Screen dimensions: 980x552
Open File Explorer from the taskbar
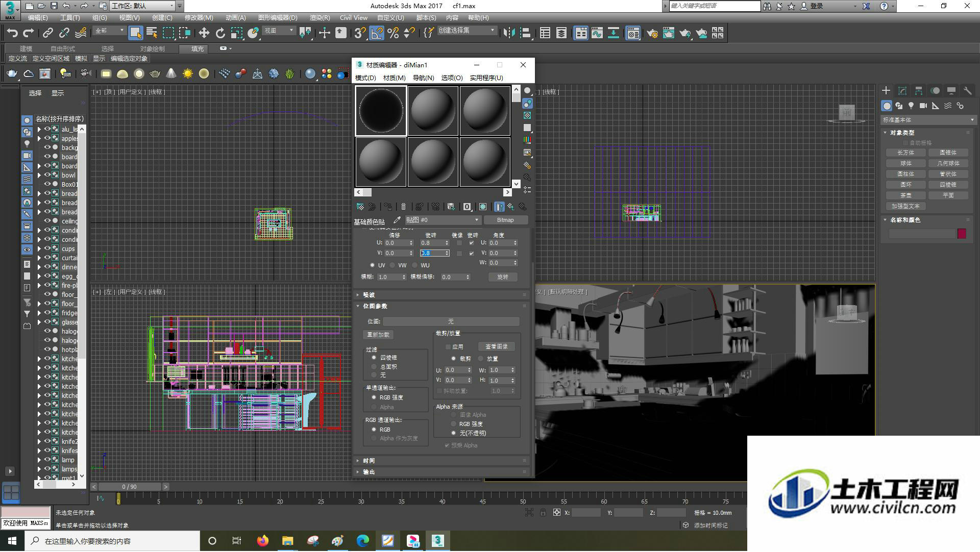[288, 541]
